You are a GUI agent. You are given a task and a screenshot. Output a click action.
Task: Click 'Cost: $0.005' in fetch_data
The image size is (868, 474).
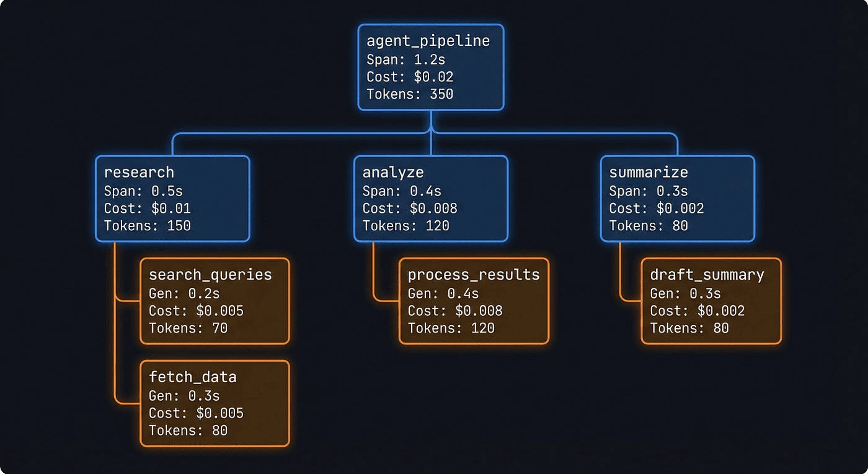(x=196, y=413)
